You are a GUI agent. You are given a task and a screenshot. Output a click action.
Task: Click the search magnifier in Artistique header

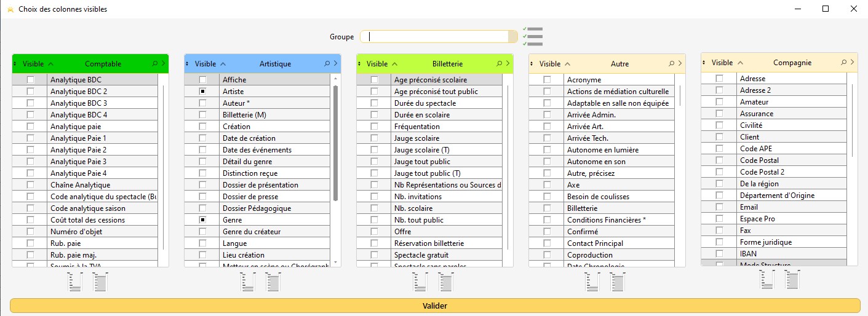pos(327,63)
